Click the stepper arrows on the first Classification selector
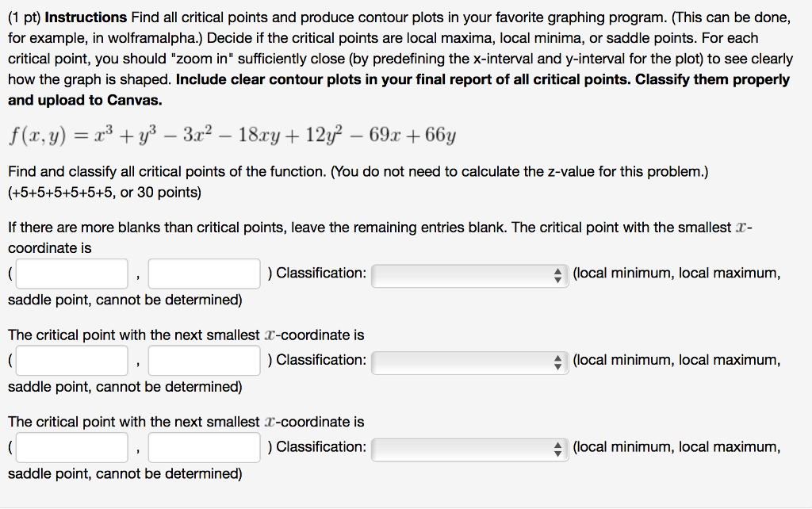Screen dimensions: 812x509 pos(559,273)
